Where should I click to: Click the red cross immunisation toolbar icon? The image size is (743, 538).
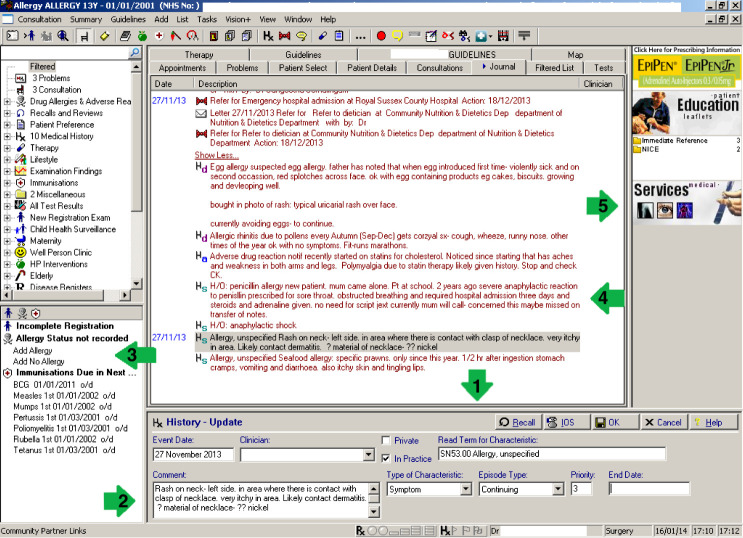159,36
